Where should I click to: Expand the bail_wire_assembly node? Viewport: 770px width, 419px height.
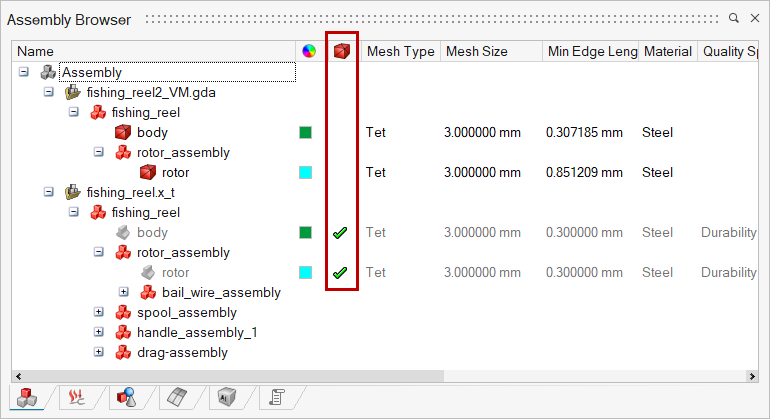click(124, 292)
